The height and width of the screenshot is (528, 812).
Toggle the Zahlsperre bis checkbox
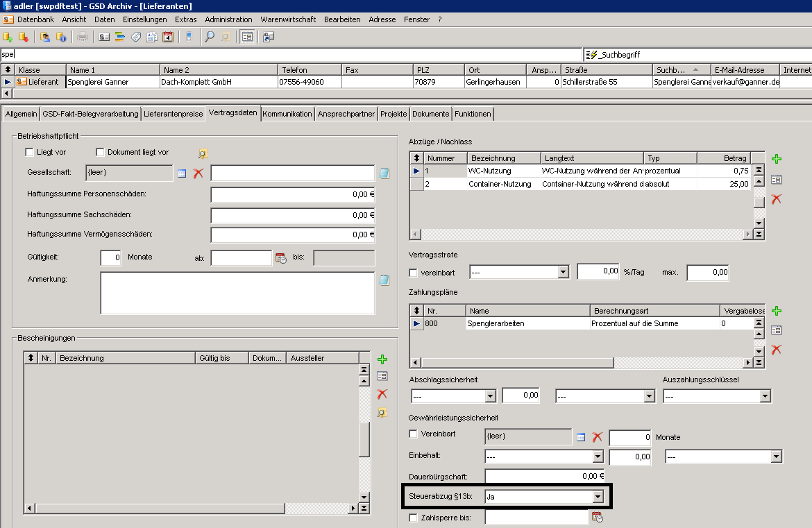413,518
